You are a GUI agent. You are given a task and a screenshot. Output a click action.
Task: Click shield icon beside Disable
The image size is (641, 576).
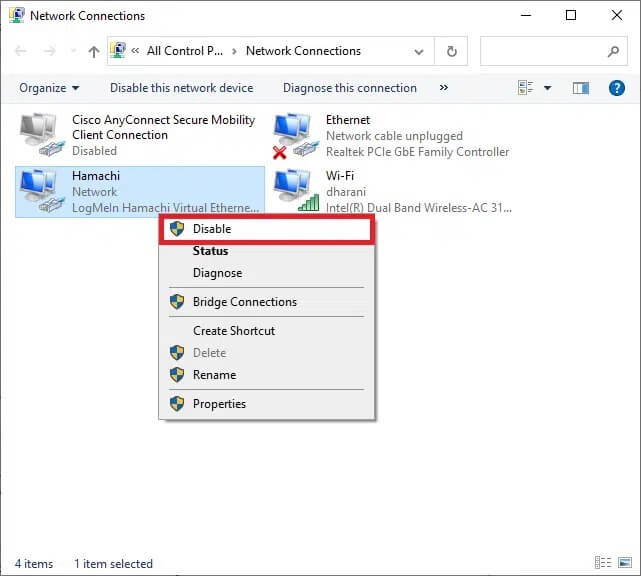(177, 229)
